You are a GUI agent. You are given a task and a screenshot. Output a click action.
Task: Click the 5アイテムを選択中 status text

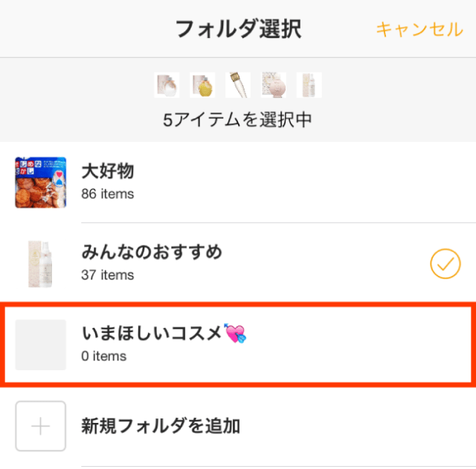click(238, 119)
